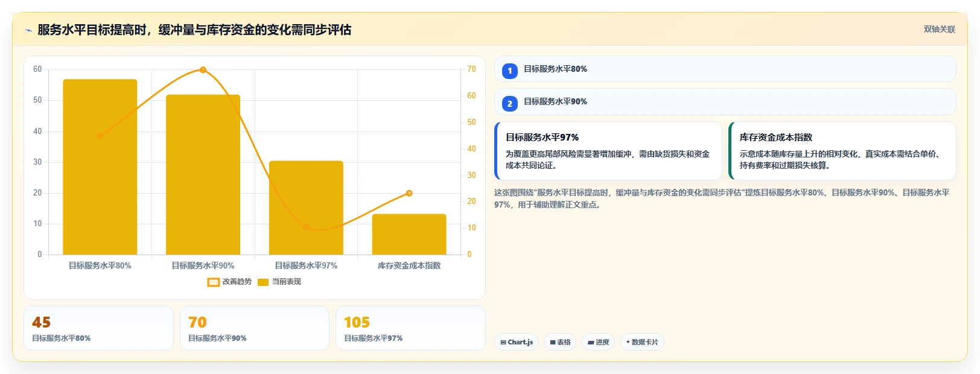Click the stat card showing 45

click(x=98, y=328)
